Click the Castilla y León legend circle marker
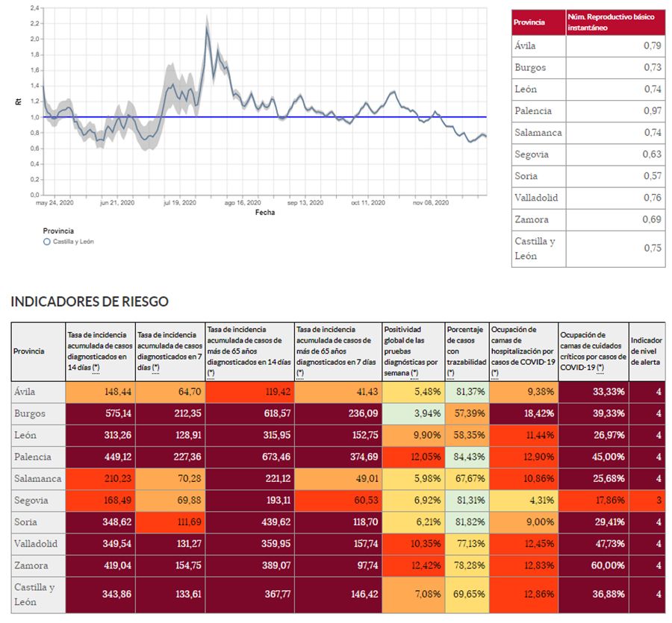The height and width of the screenshot is (623, 672). (x=46, y=242)
